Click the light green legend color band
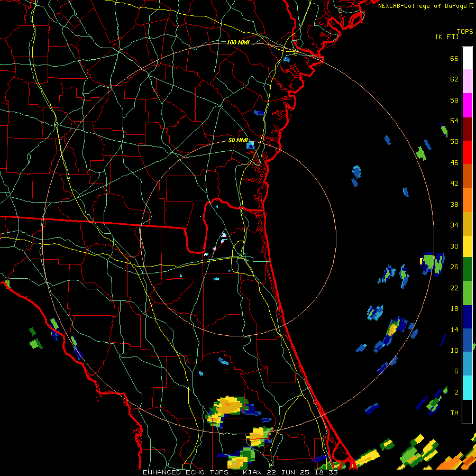 coord(467,292)
